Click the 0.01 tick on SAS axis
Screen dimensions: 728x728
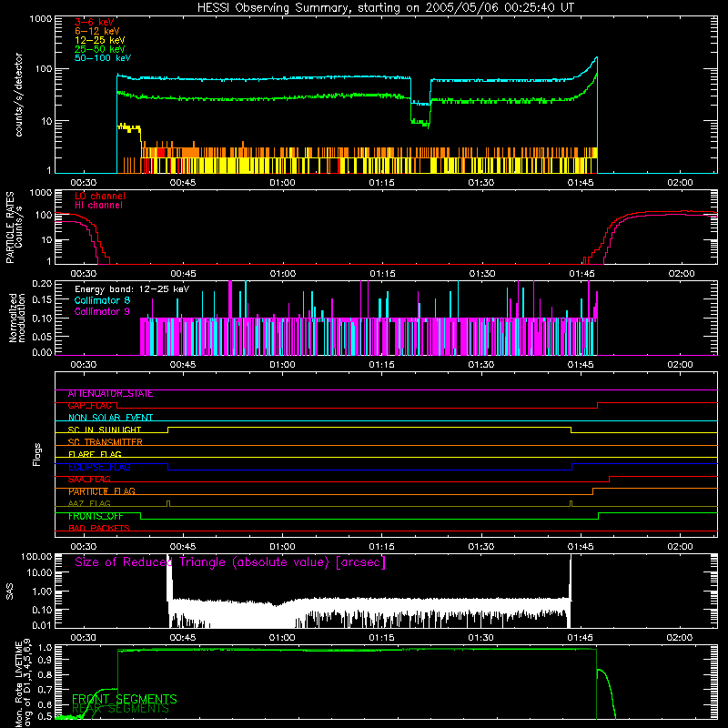click(x=42, y=625)
